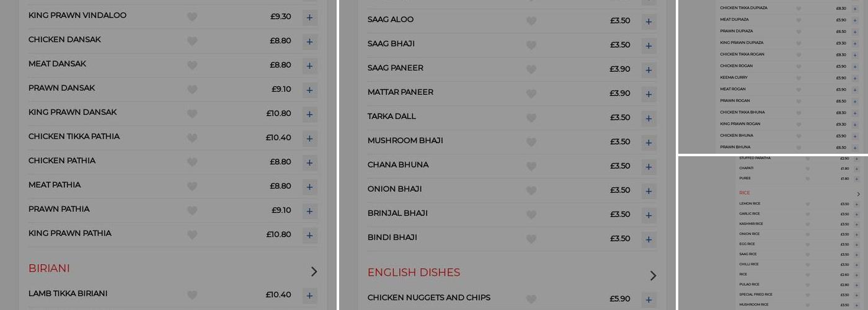Open the Biriani category heading
The image size is (868, 310).
tap(49, 268)
